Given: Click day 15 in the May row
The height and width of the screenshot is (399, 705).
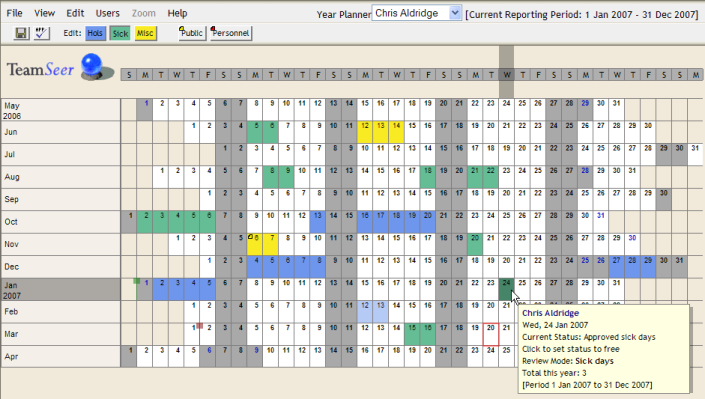Looking at the screenshot, I should (365, 110).
